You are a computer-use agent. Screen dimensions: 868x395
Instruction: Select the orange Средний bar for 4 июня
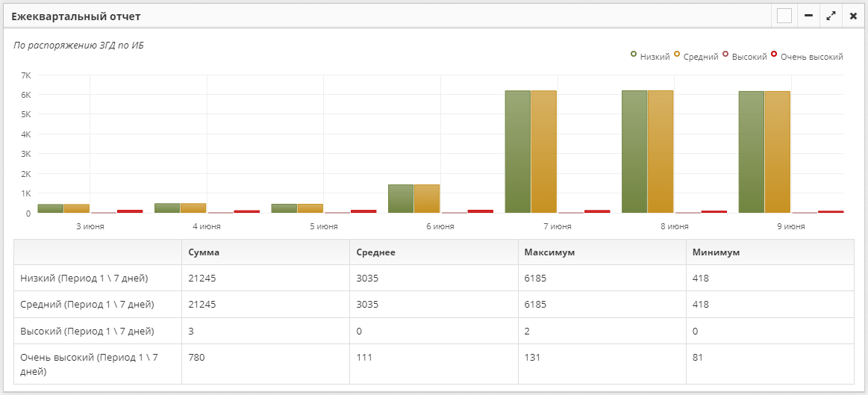pyautogui.click(x=193, y=208)
